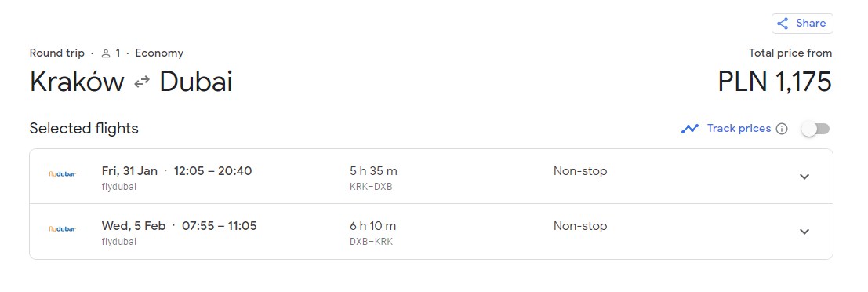Click the Non-stop label on the outbound flight

[x=580, y=170]
